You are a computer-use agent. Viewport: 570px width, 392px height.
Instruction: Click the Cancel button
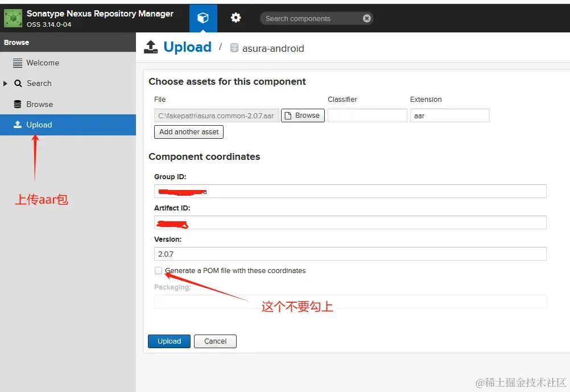tap(215, 341)
